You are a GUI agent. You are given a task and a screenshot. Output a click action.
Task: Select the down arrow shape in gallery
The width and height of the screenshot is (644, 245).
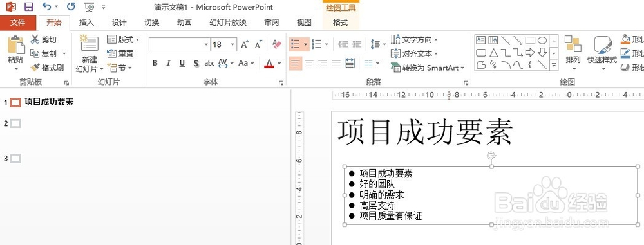pos(542,53)
